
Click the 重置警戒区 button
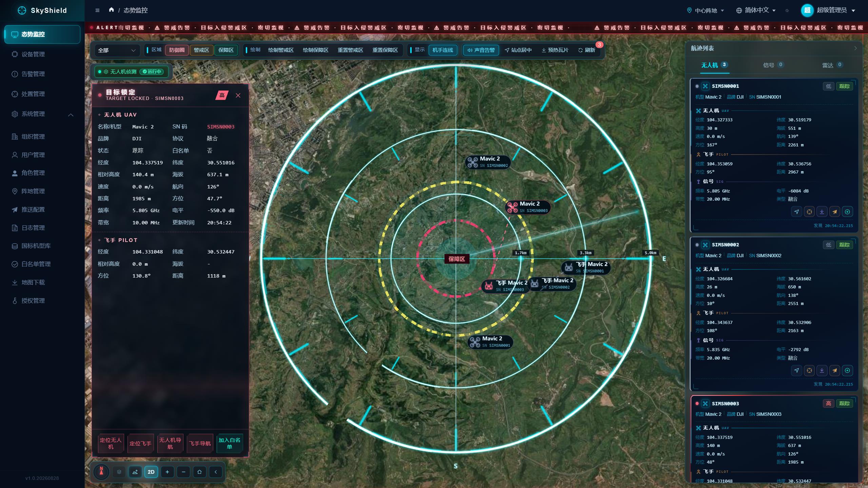click(350, 50)
